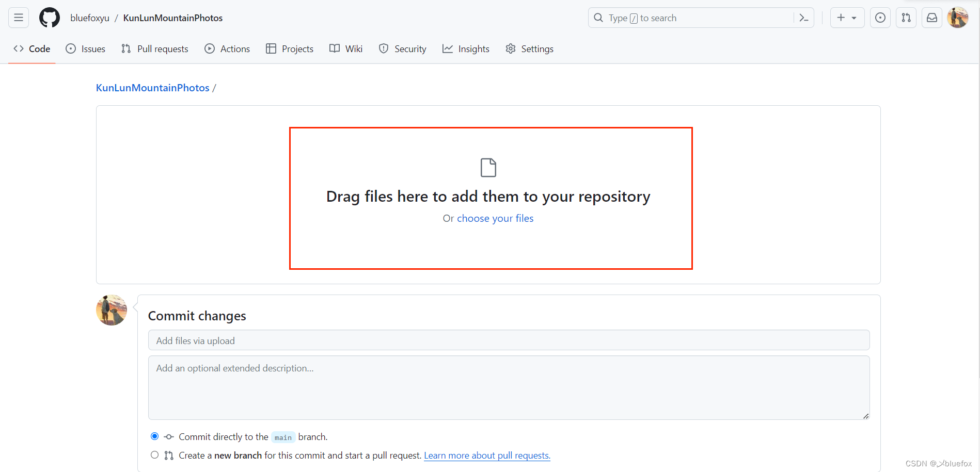View recent activity via the clock icon
Viewport: 980px width, 472px height.
880,17
